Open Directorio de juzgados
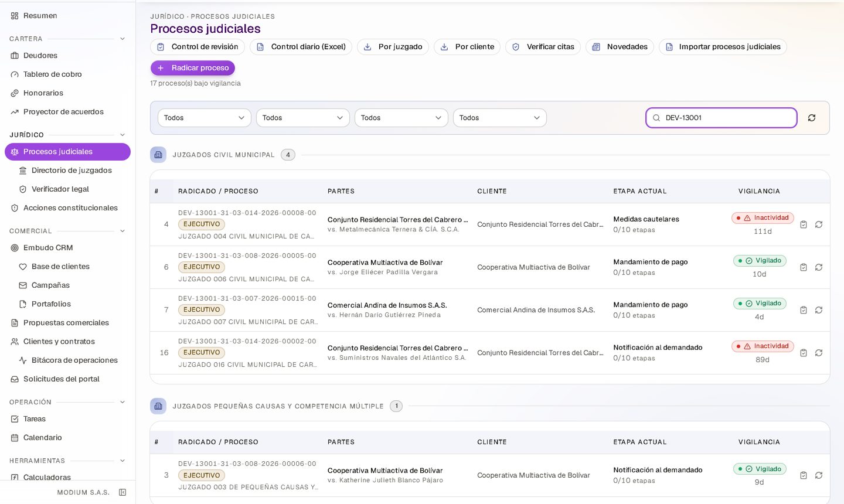Screen dimensions: 844x504 72,171
